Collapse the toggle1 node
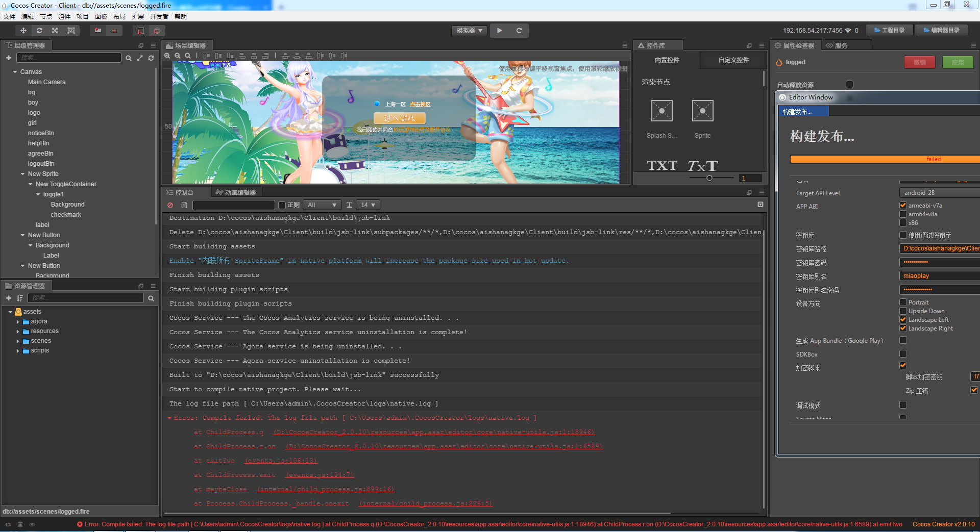This screenshot has height=532, width=980. [38, 194]
